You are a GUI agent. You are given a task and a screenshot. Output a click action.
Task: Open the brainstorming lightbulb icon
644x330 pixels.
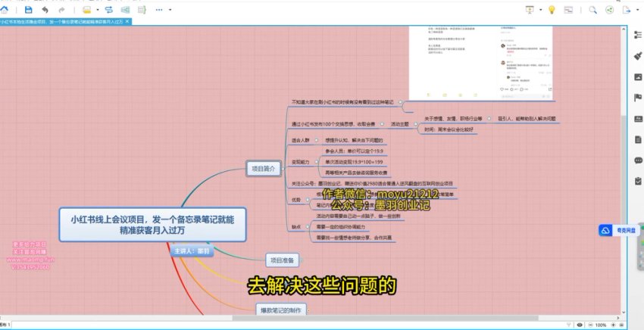point(553,10)
